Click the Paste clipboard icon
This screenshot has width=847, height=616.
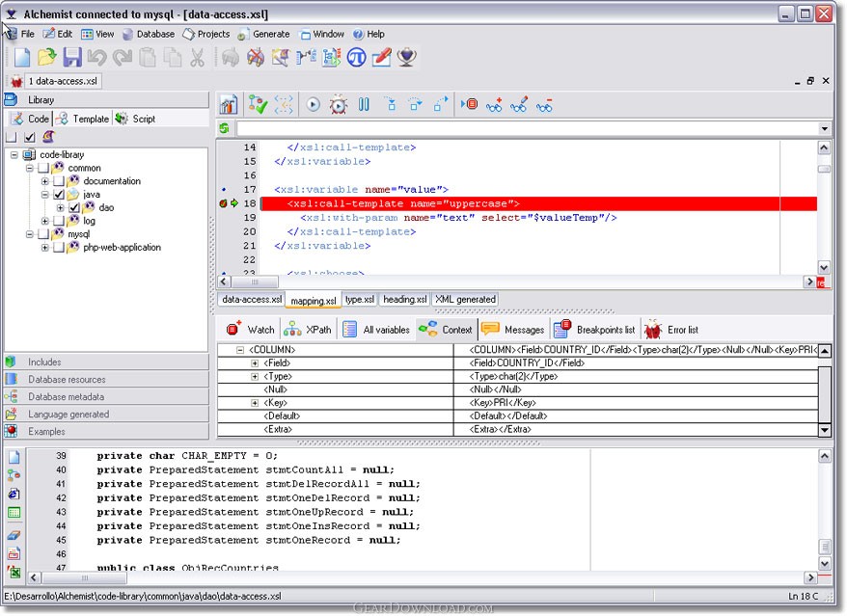pos(148,57)
